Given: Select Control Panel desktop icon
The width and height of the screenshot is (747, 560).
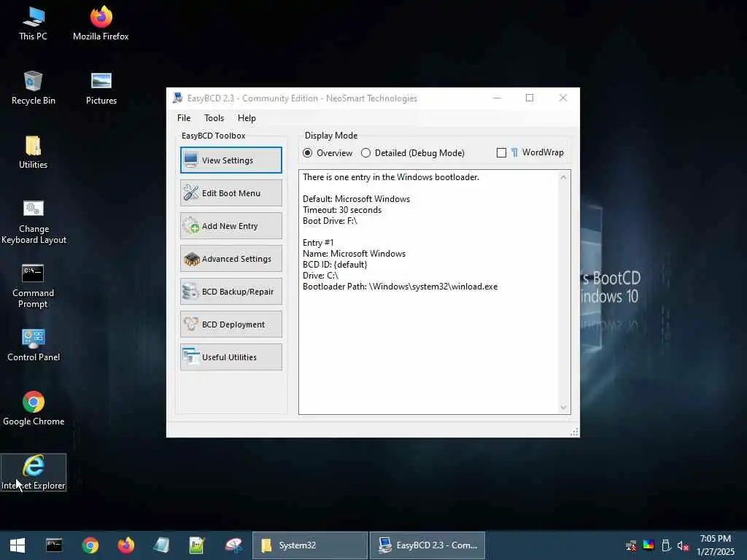Looking at the screenshot, I should click(x=34, y=345).
